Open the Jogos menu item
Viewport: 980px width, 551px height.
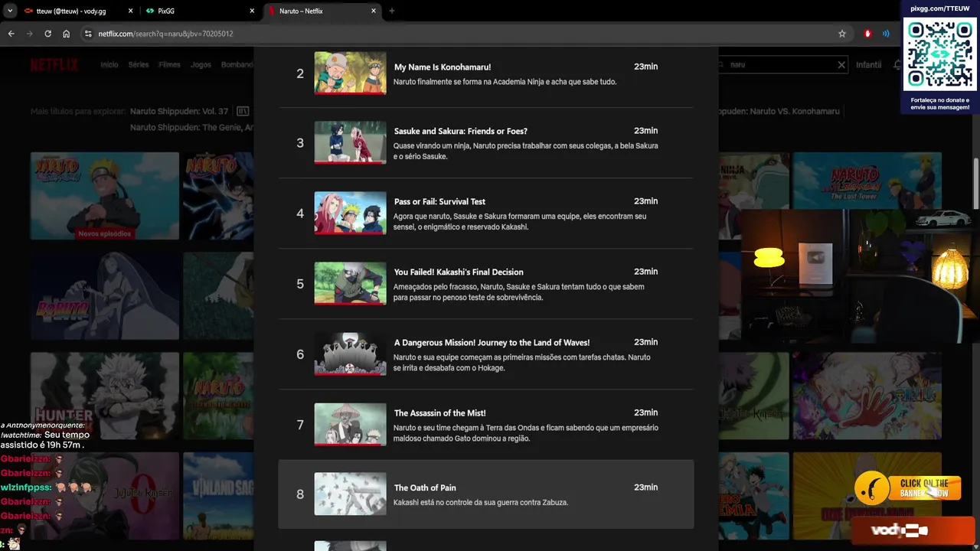click(x=201, y=65)
